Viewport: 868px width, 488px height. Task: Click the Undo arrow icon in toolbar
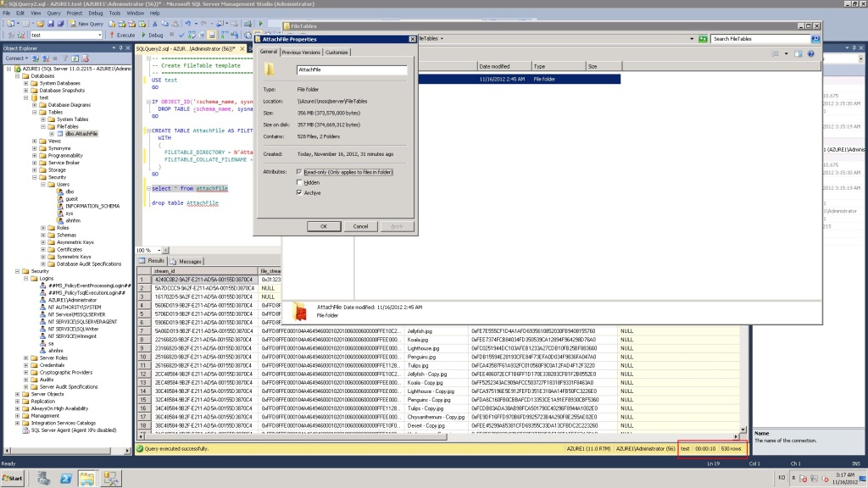click(188, 24)
